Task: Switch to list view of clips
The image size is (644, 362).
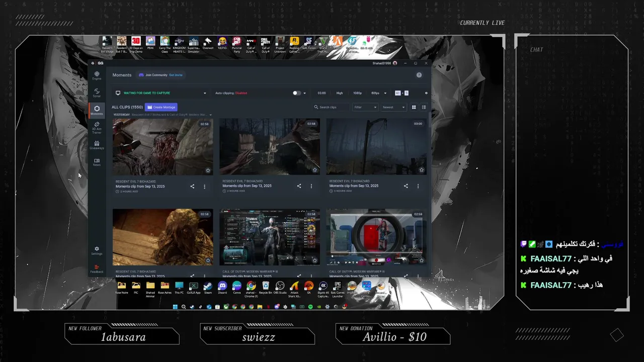Action: pos(424,107)
